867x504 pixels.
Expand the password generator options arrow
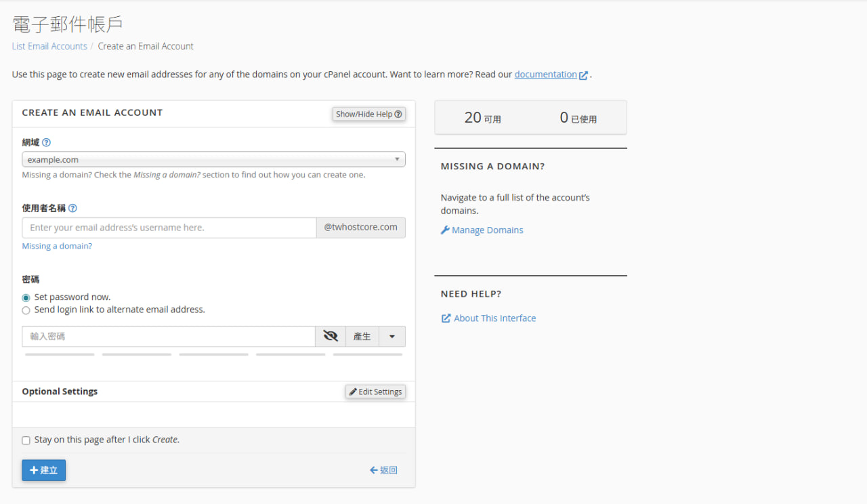click(x=392, y=337)
